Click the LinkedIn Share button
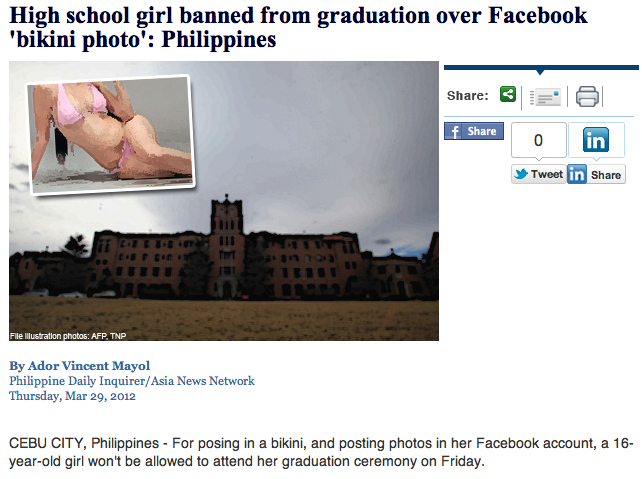The image size is (642, 479). [596, 174]
